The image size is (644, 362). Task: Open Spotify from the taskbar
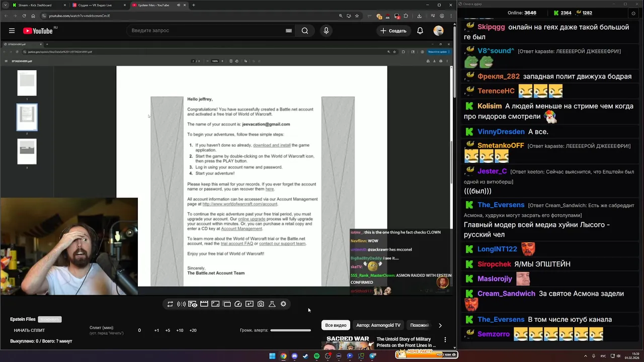click(316, 356)
